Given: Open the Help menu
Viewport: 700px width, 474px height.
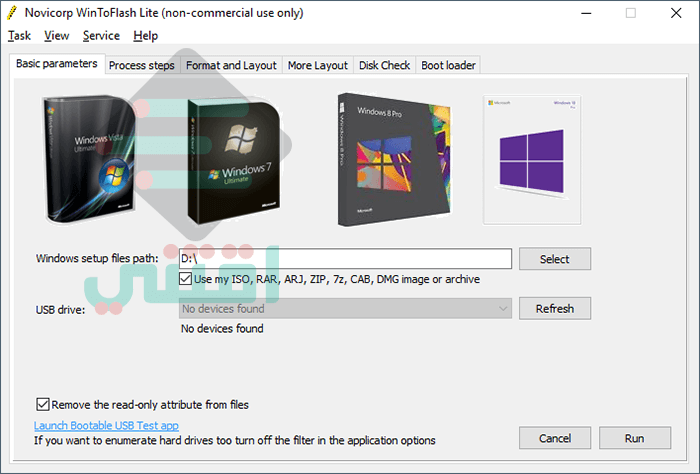Looking at the screenshot, I should 146,36.
